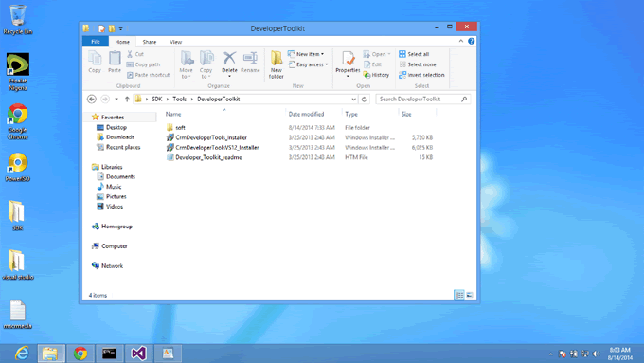Sort by Size column header
This screenshot has width=644, height=363.
[x=406, y=115]
